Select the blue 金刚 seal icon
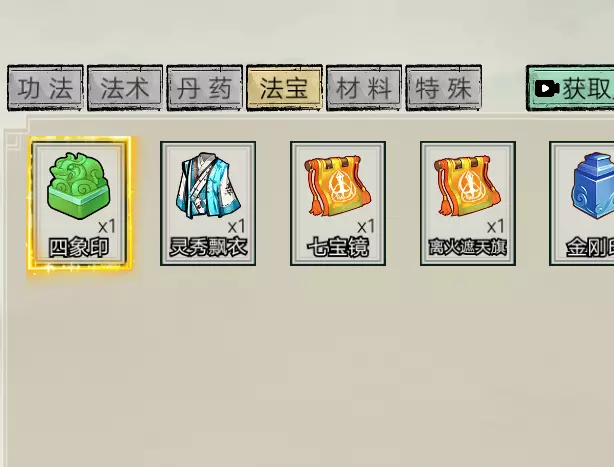 pos(593,186)
